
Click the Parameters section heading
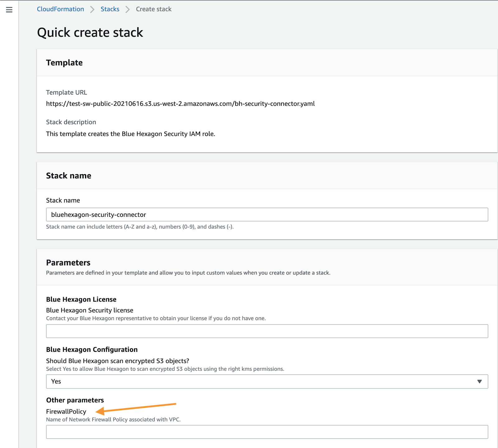pos(68,263)
